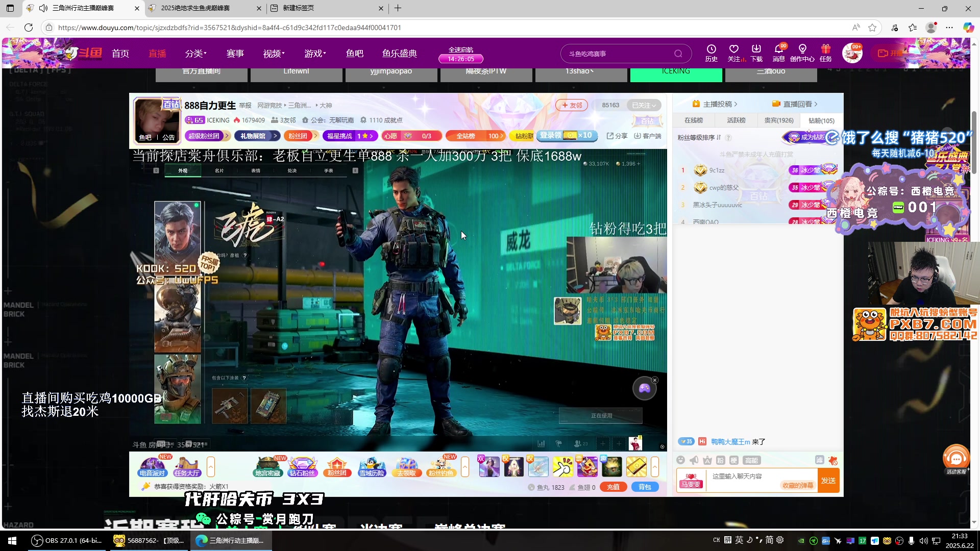The height and width of the screenshot is (551, 980).
Task: Switch to the 活跃榜 tab
Action: [x=736, y=120]
